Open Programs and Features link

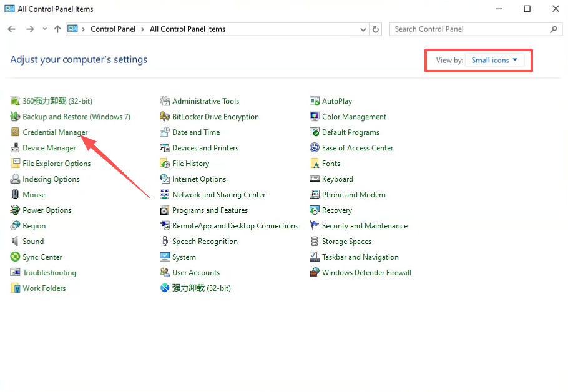(210, 210)
